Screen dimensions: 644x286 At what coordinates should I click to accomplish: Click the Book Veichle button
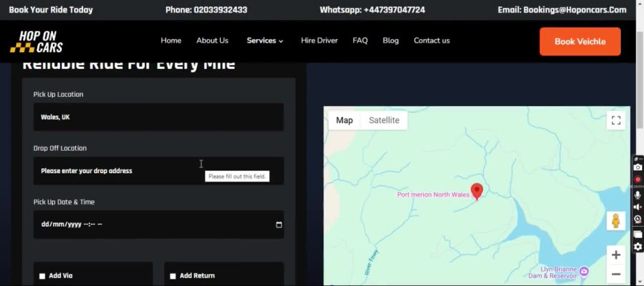coord(580,41)
